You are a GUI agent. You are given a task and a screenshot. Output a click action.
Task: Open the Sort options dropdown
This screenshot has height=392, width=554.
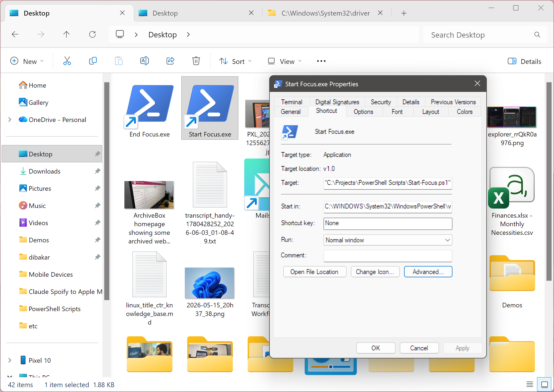235,61
